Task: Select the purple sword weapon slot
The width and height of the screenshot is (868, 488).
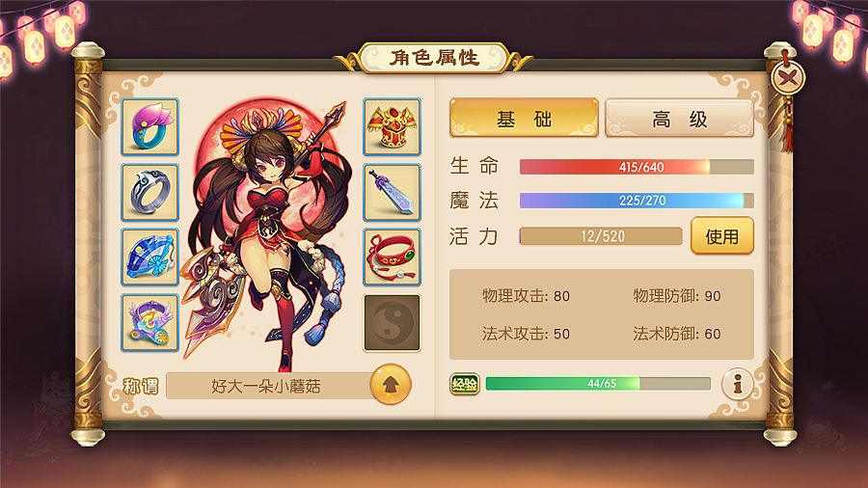Action: click(392, 192)
